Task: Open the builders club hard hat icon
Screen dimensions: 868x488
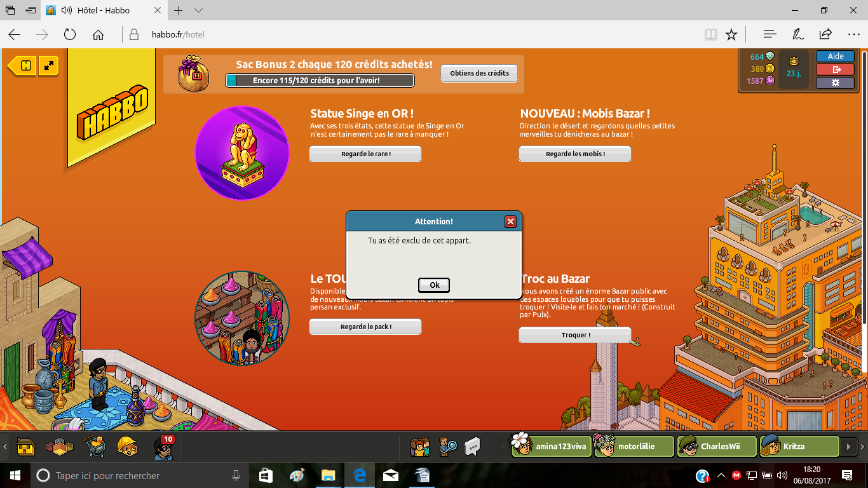Action: 127,447
